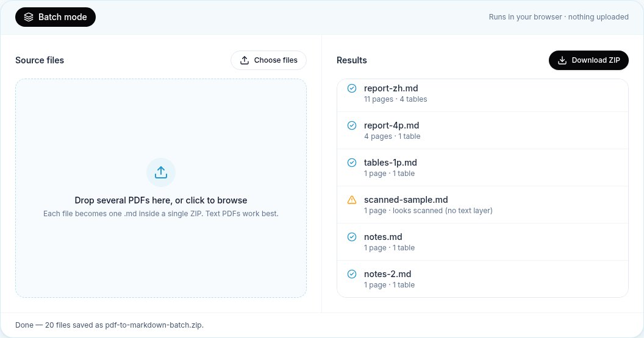Screen dimensions: 644x338
Task: Click the check icon beside report-4p.md
Action: [x=352, y=125]
